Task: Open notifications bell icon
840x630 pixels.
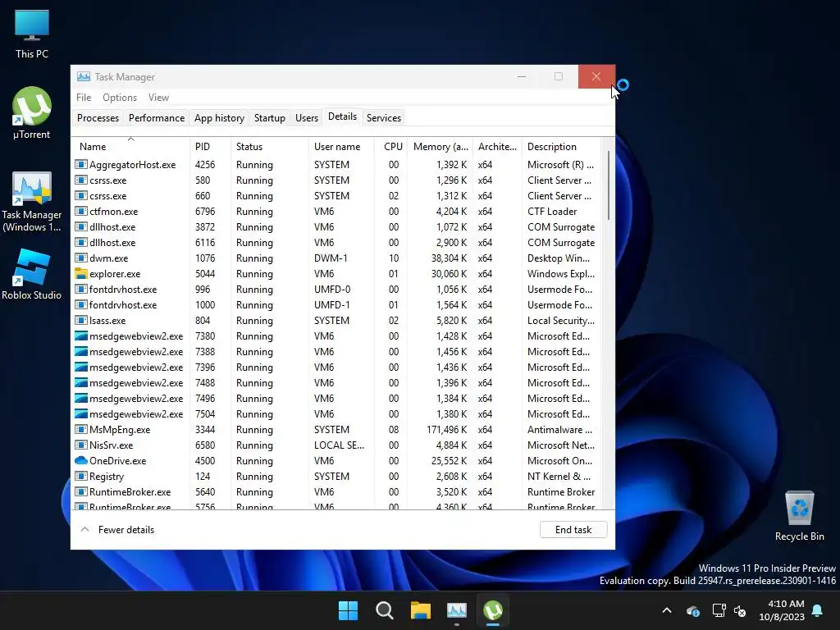Action: click(818, 610)
